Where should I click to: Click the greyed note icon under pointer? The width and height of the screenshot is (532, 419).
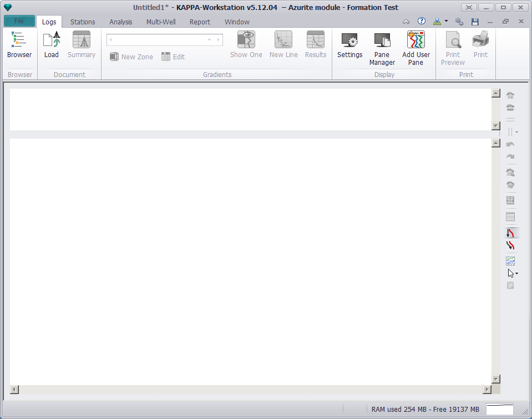[x=510, y=285]
